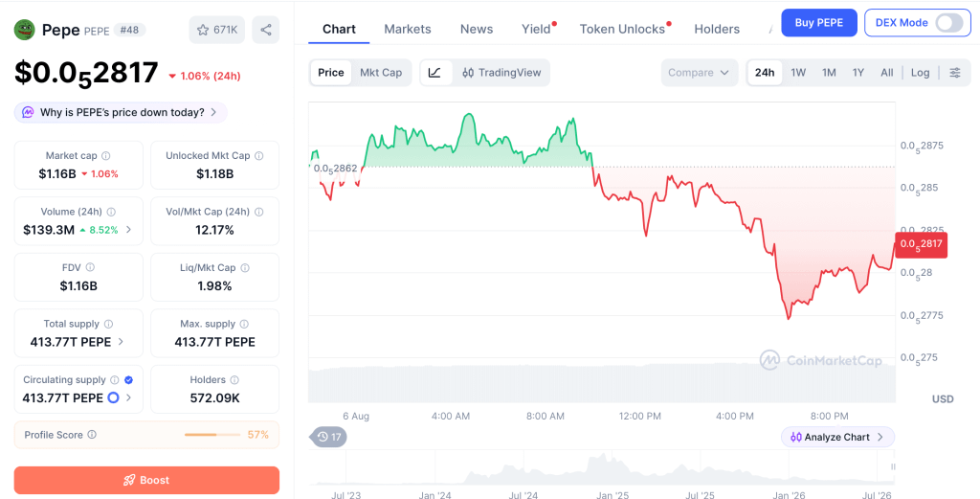The image size is (980, 499).
Task: Open the Markets tab
Action: tap(408, 29)
